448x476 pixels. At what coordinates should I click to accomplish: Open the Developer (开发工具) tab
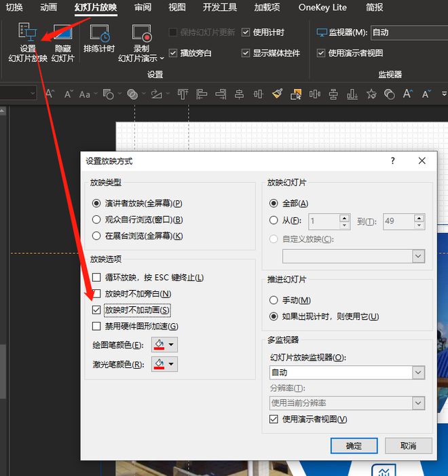[220, 7]
